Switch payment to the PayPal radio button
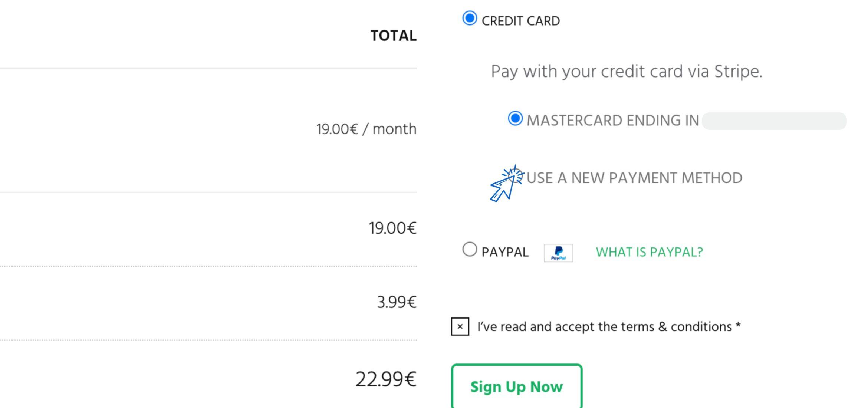This screenshot has width=868, height=408. click(x=470, y=249)
